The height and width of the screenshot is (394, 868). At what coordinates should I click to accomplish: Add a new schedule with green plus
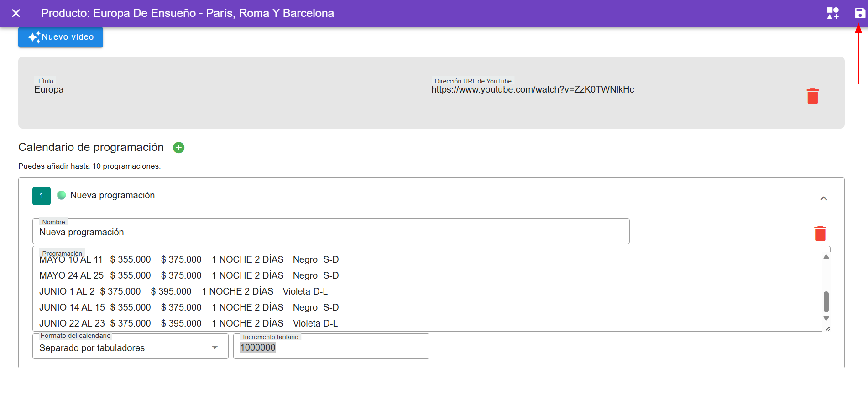click(x=178, y=148)
